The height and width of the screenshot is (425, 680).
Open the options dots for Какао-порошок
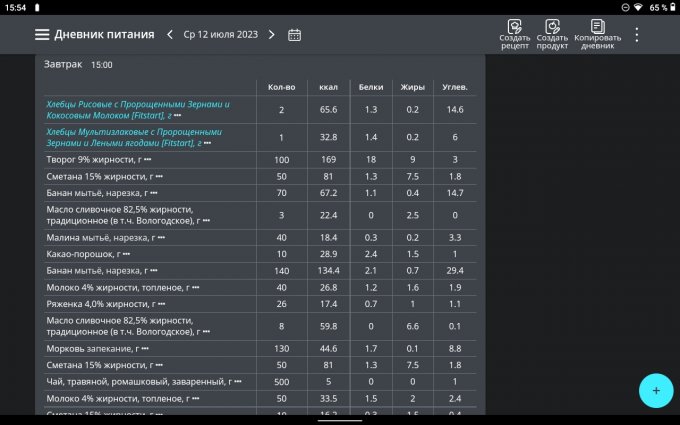[x=126, y=254]
